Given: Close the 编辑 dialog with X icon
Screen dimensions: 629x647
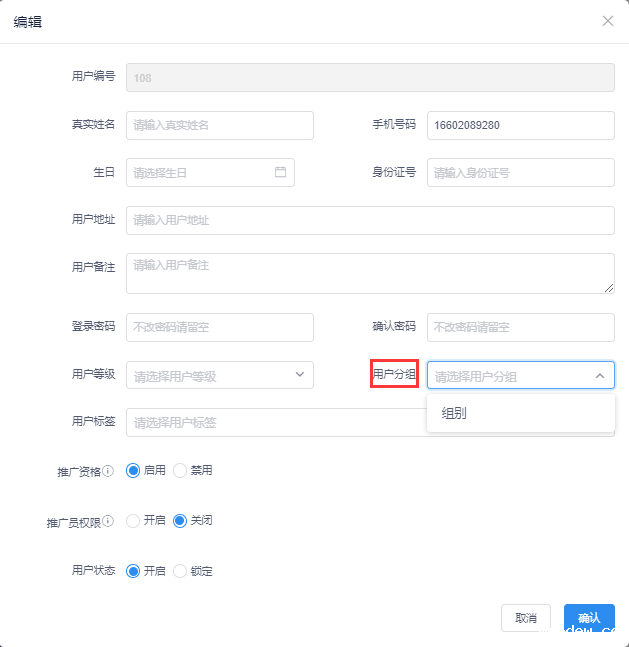Looking at the screenshot, I should [x=607, y=21].
